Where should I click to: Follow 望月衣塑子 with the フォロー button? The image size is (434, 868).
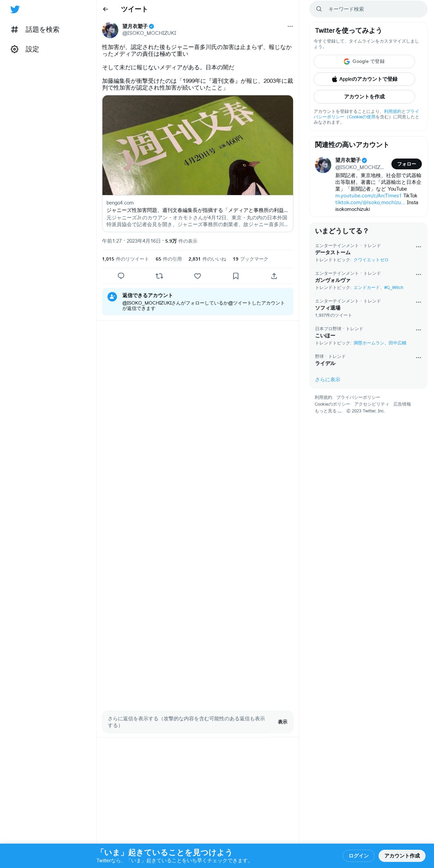(407, 164)
